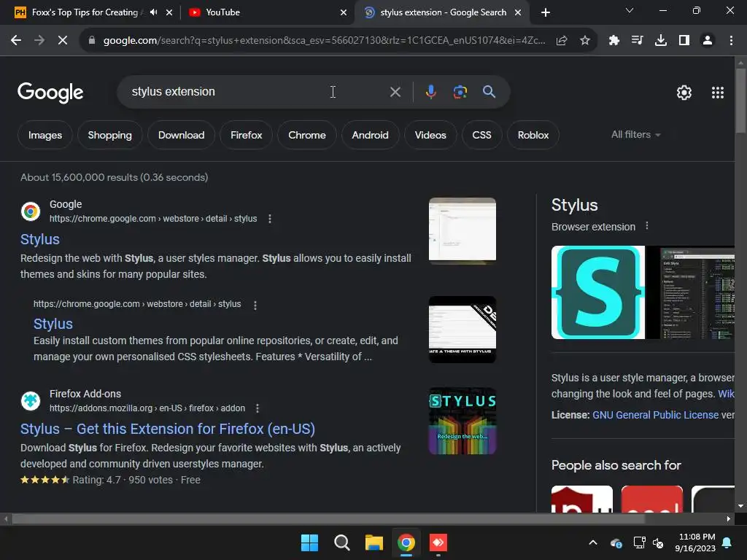Open the red app icon in taskbar
This screenshot has width=747, height=560.
(438, 542)
